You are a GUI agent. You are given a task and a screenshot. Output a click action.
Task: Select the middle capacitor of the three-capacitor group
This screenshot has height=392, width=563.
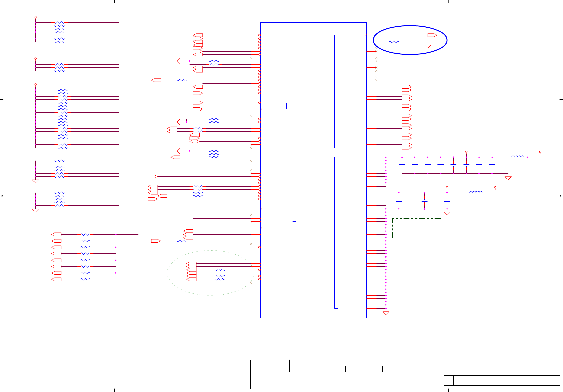point(424,201)
